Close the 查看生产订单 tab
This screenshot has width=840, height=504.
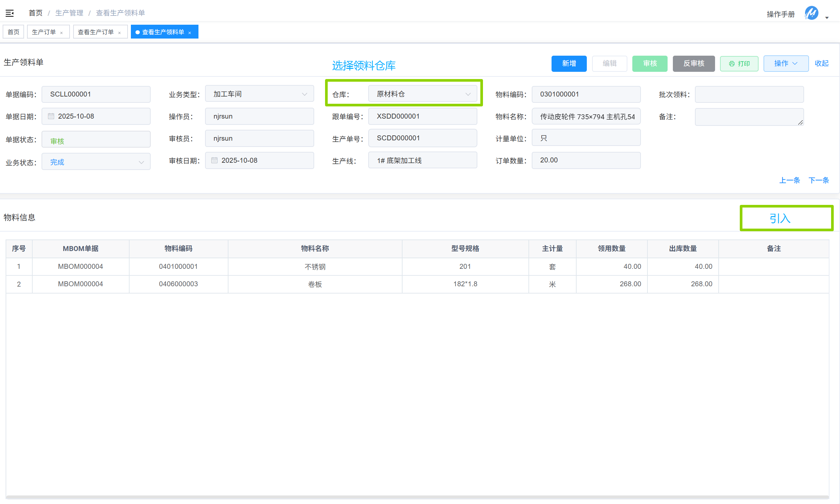click(x=119, y=33)
